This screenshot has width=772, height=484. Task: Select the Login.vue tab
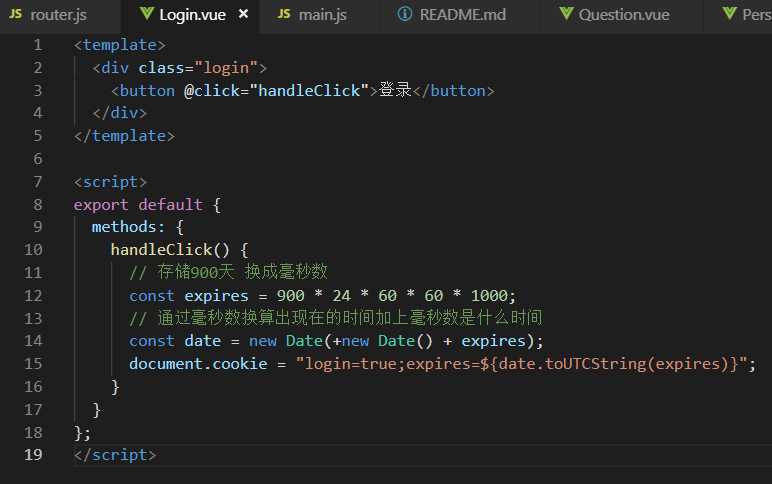(x=192, y=15)
